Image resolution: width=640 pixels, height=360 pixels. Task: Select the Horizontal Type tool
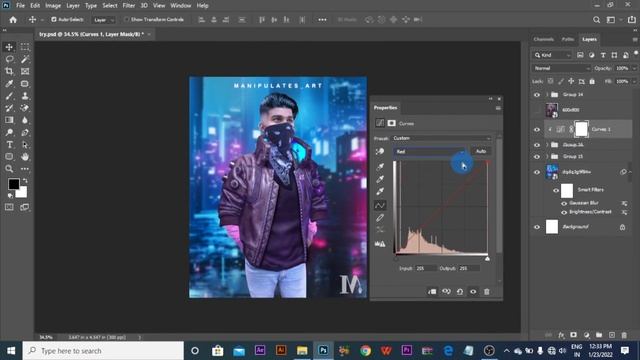(9, 144)
